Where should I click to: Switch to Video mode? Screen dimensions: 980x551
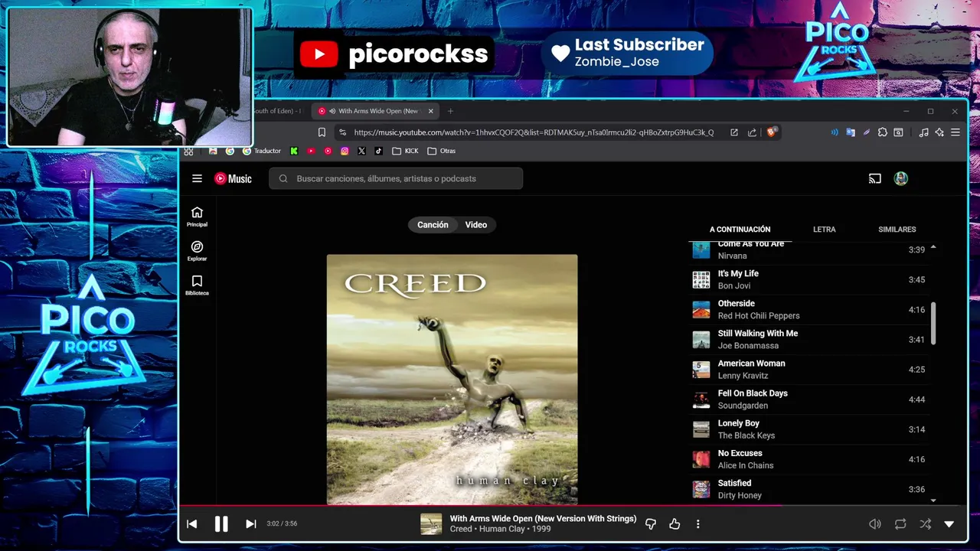click(476, 224)
